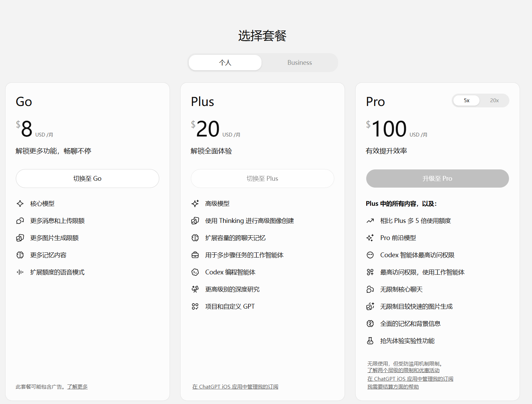Click the brain icon beside 更多记忆内容
The height and width of the screenshot is (404, 532).
pyautogui.click(x=20, y=255)
